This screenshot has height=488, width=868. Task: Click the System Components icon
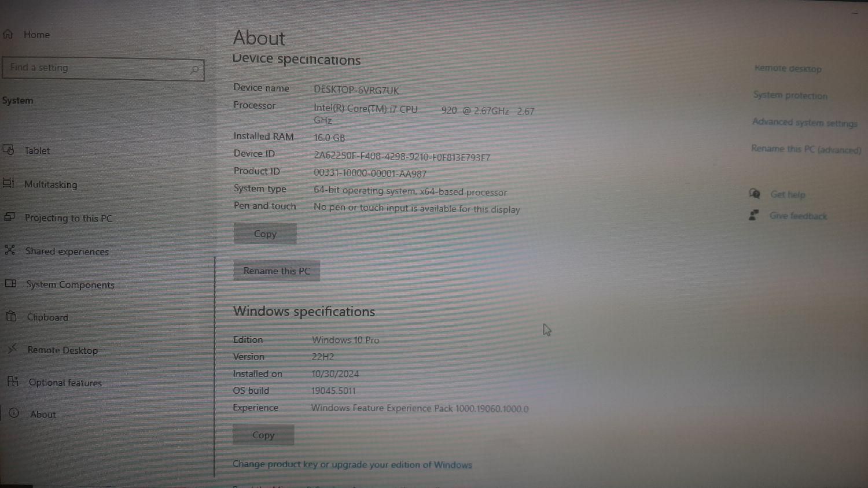pos(10,283)
